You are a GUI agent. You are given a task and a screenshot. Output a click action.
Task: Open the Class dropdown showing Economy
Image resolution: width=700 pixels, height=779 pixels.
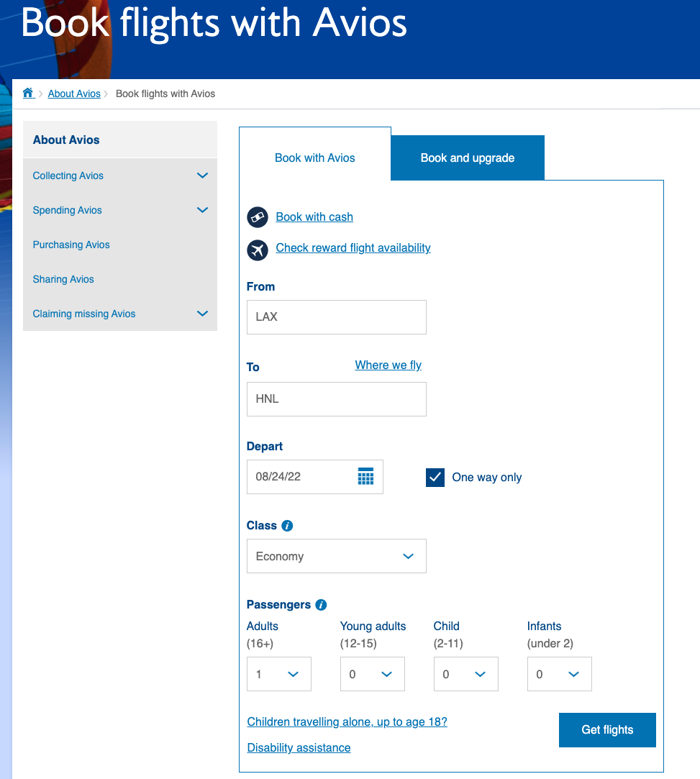pyautogui.click(x=337, y=556)
